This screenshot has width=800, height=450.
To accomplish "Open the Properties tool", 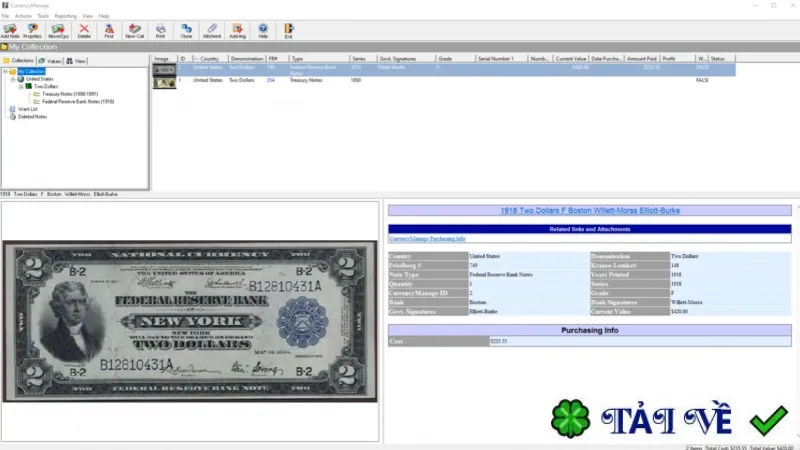I will click(32, 31).
